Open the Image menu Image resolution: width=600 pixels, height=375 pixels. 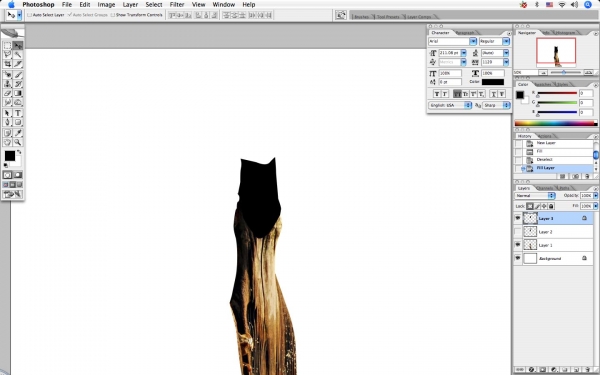(106, 5)
